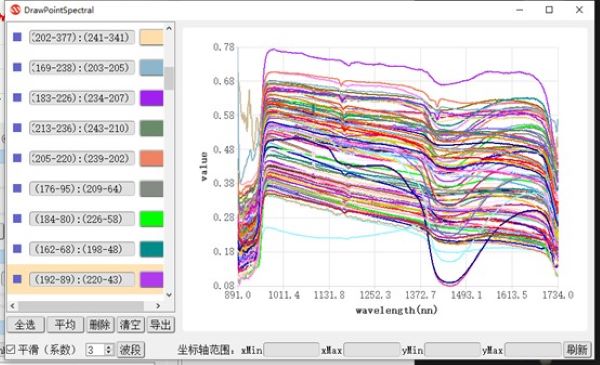
Task: Open the teal swatch for (162-68):(198-48)
Action: [x=152, y=249]
